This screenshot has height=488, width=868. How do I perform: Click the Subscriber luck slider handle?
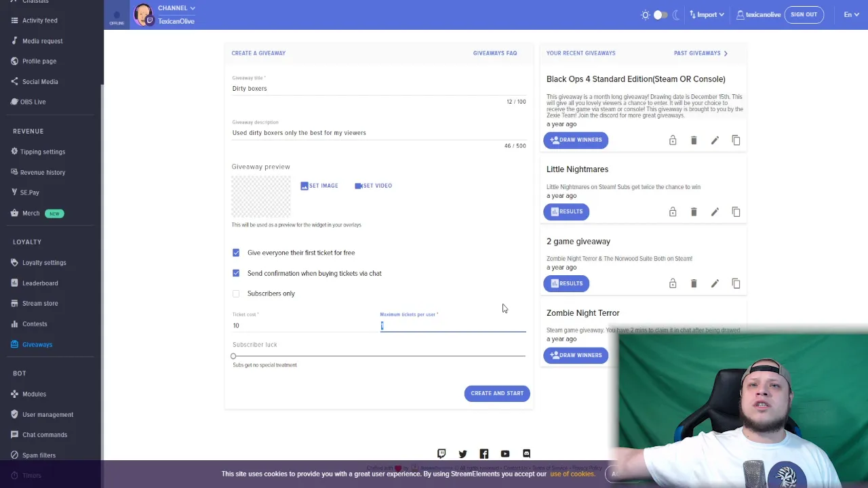click(x=233, y=356)
